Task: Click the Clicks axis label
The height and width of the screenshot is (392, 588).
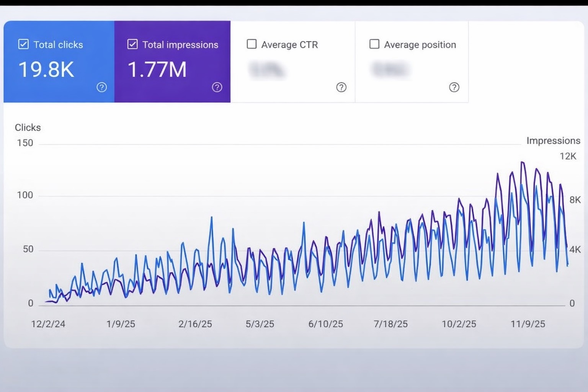Action: (x=27, y=127)
